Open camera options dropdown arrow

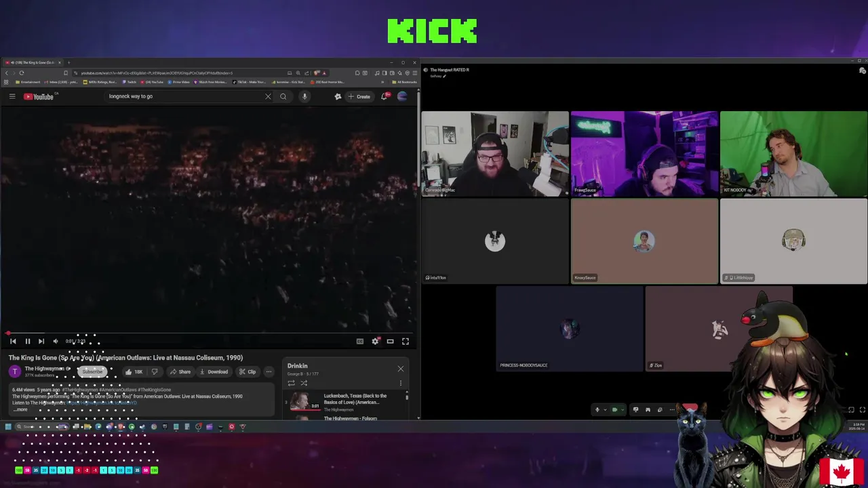[x=623, y=409]
